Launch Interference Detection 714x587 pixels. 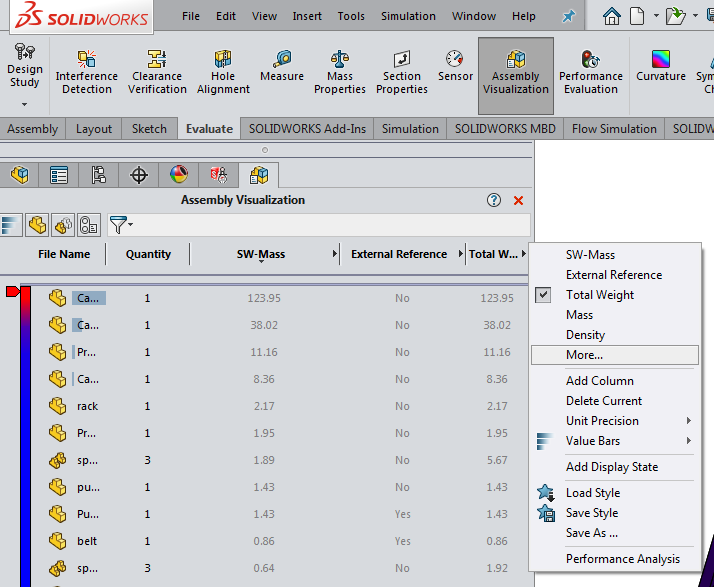(x=87, y=72)
